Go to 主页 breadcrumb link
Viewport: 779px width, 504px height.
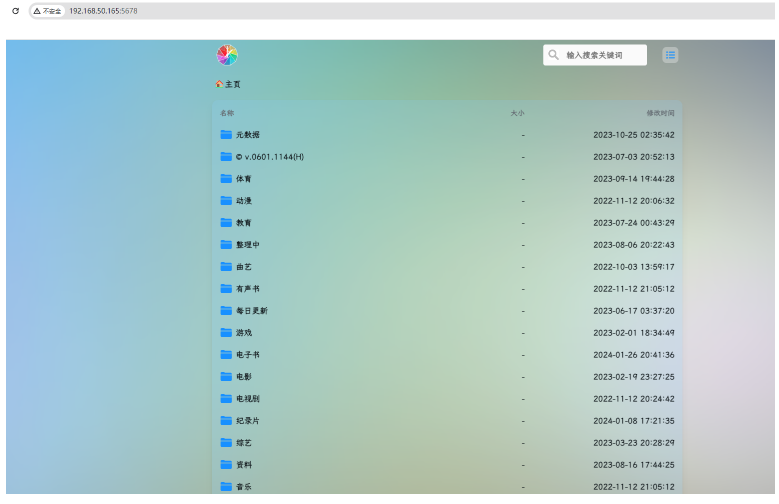(x=232, y=85)
